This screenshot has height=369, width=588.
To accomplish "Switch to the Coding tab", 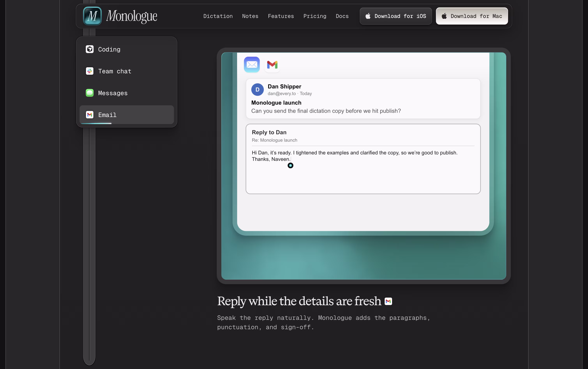I will point(127,49).
